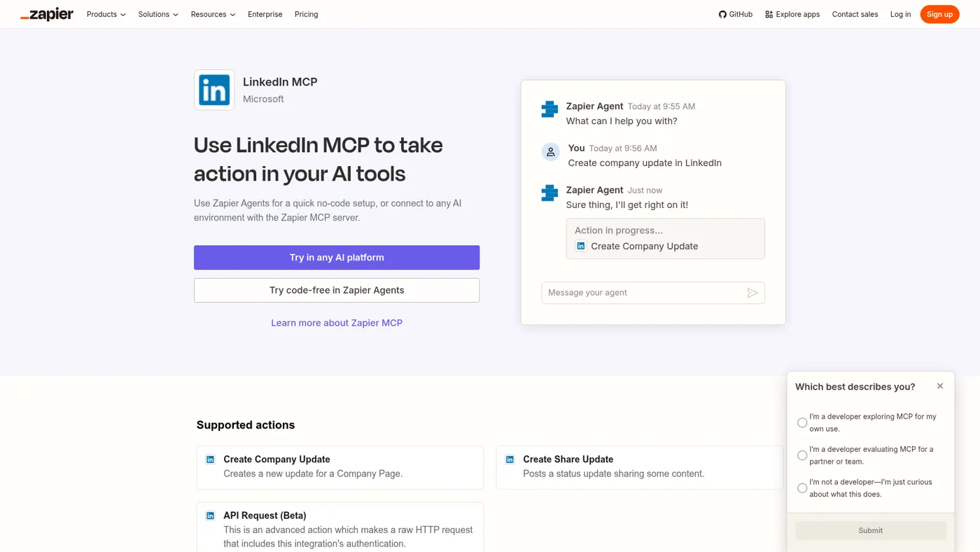Click LinkedIn icon on Create Company Update card
This screenshot has width=980, height=552.
coord(210,460)
